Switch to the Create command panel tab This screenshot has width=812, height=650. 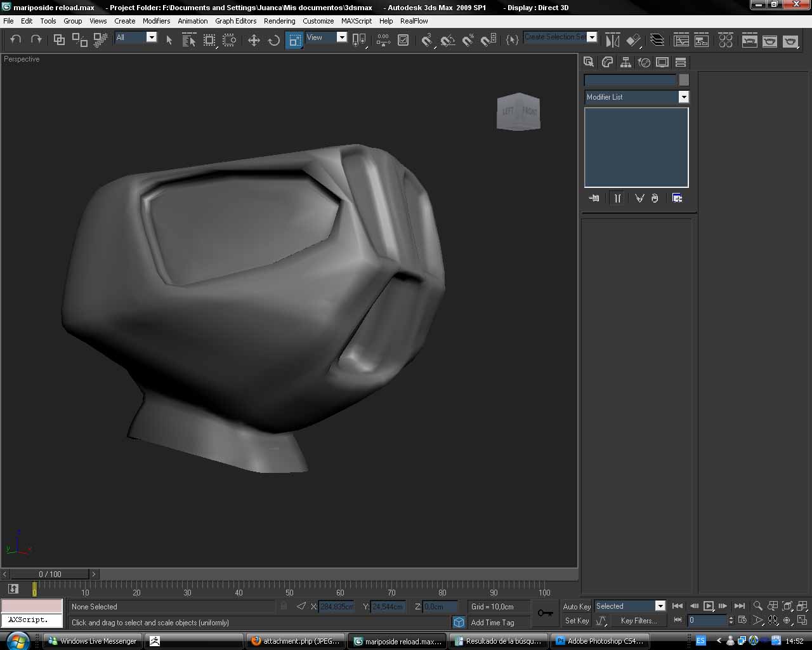[x=589, y=62]
